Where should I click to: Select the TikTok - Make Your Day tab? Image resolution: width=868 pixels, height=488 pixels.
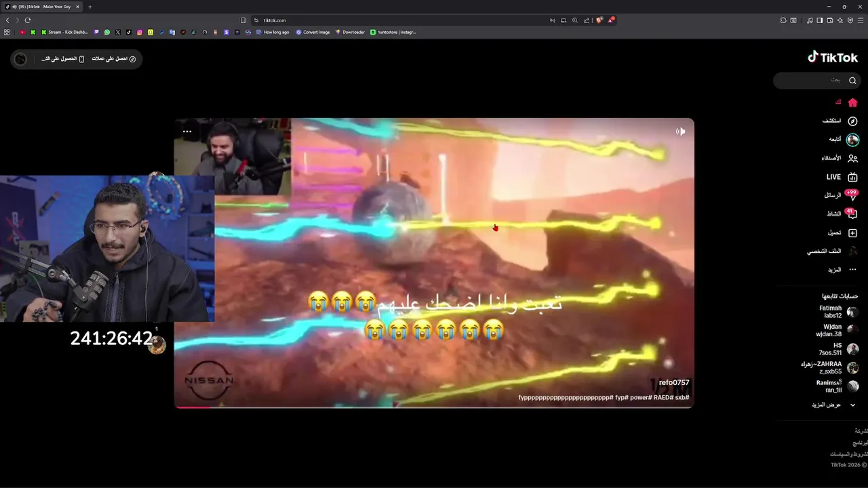(x=42, y=7)
